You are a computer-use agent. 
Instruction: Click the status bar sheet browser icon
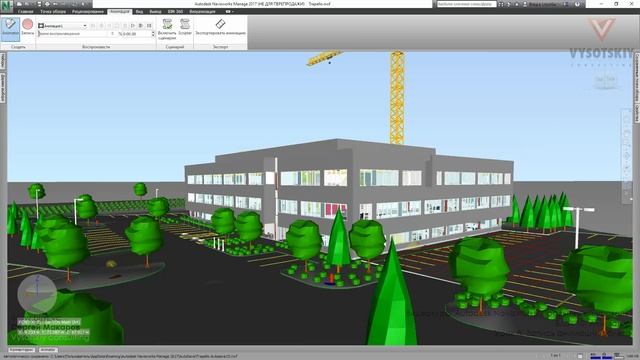point(580,356)
